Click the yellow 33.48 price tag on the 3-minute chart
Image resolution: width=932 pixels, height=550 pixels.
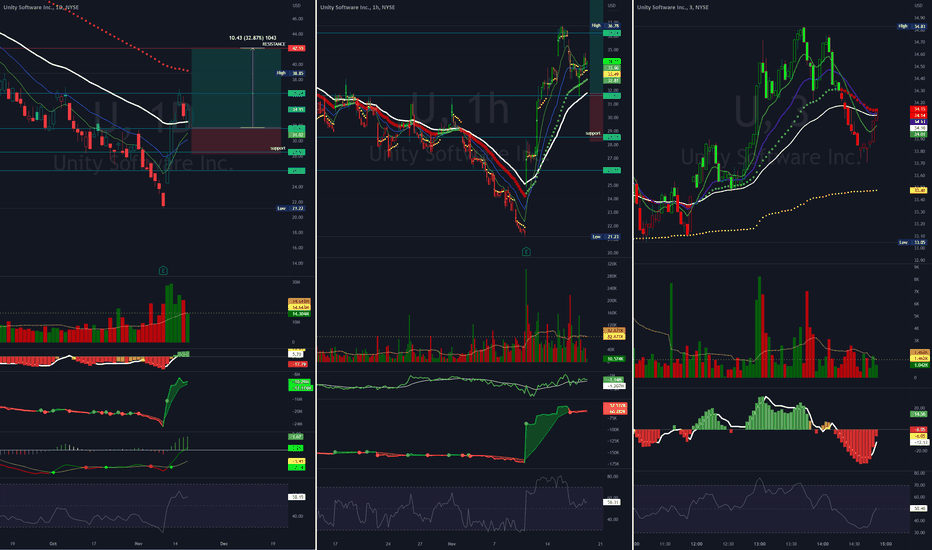click(919, 190)
